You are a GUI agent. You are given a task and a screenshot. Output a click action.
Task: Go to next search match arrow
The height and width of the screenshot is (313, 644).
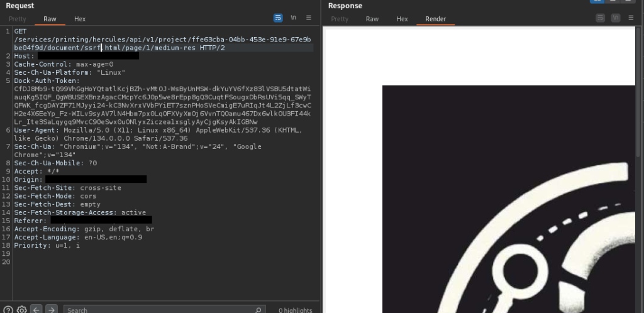click(x=52, y=310)
